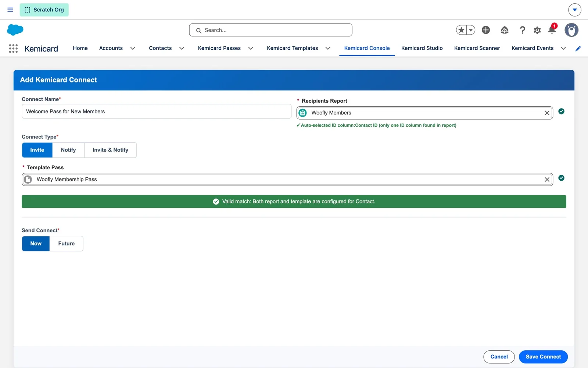This screenshot has width=588, height=368.
Task: Select Invite & Notify connect type
Action: point(110,150)
